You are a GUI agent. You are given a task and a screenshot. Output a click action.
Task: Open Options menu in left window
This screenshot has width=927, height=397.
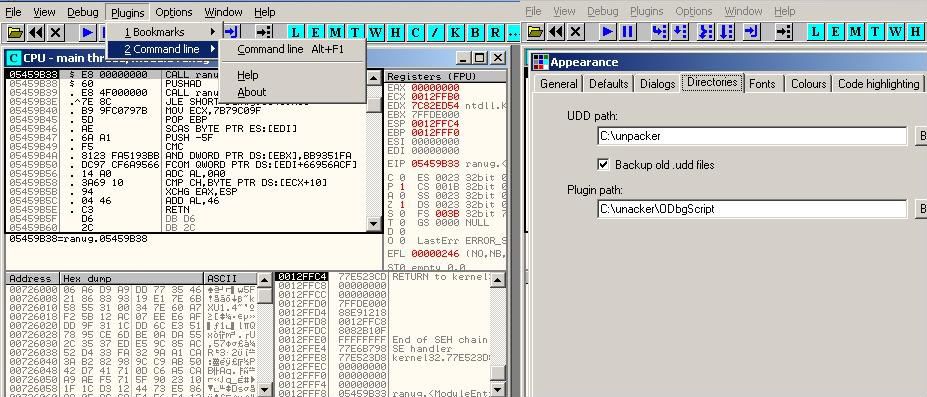click(174, 12)
